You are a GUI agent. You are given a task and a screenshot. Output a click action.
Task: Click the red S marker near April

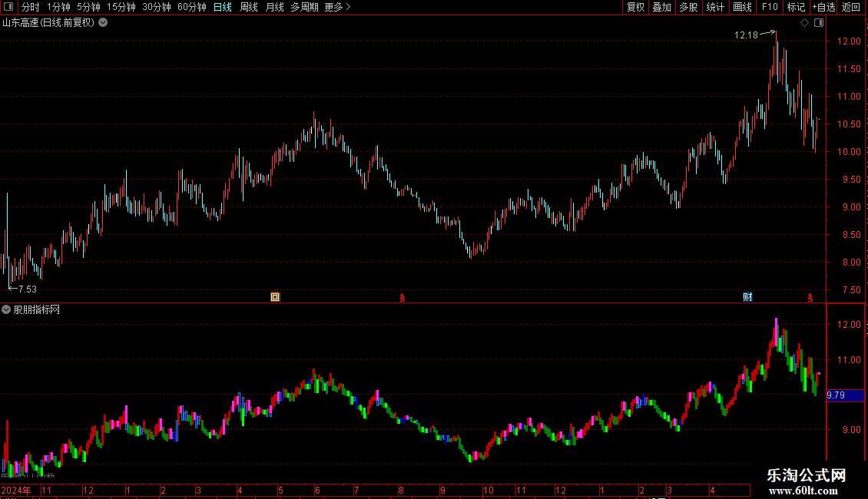click(810, 298)
